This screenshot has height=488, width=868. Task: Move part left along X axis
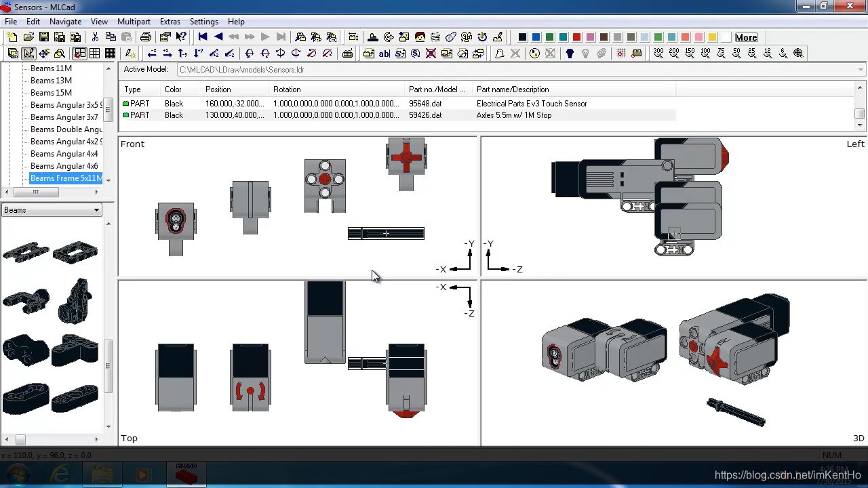pos(152,54)
